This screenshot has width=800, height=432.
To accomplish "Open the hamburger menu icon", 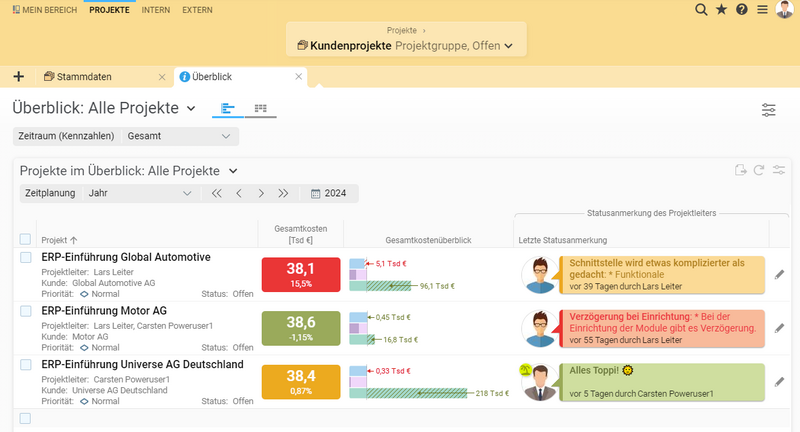I will click(762, 10).
